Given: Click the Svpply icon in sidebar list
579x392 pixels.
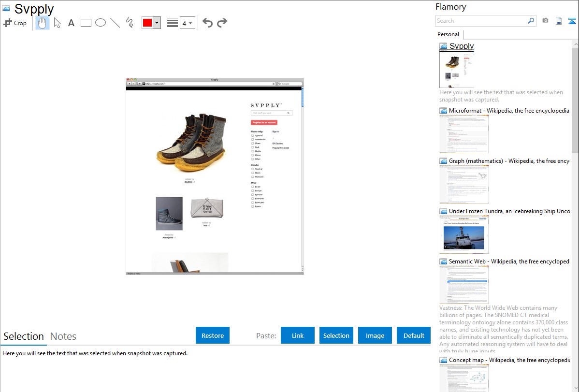Looking at the screenshot, I should coord(443,46).
